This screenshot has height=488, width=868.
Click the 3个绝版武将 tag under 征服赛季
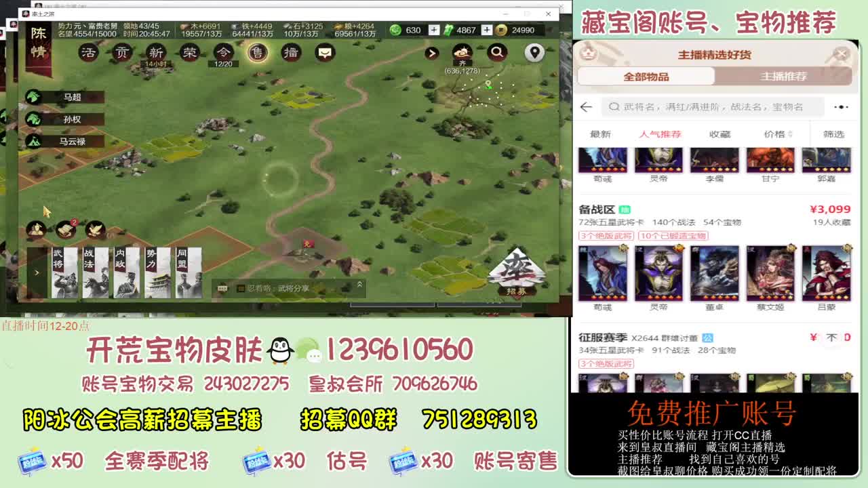[x=606, y=364]
